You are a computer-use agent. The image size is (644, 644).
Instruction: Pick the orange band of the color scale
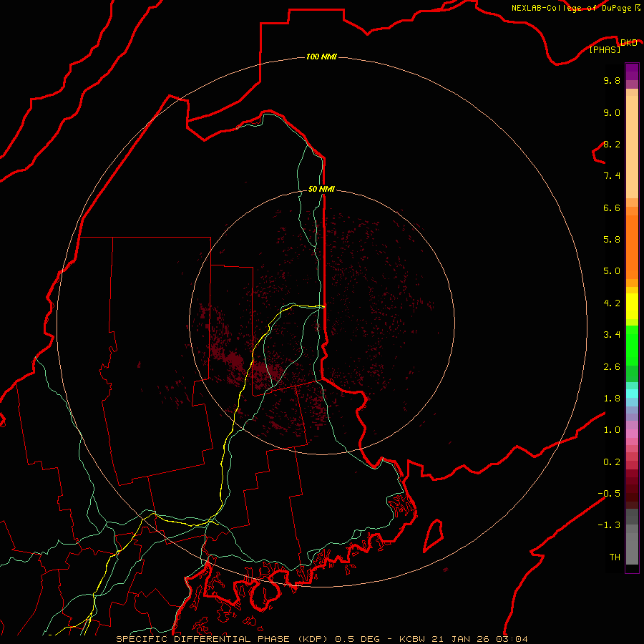pyautogui.click(x=632, y=248)
